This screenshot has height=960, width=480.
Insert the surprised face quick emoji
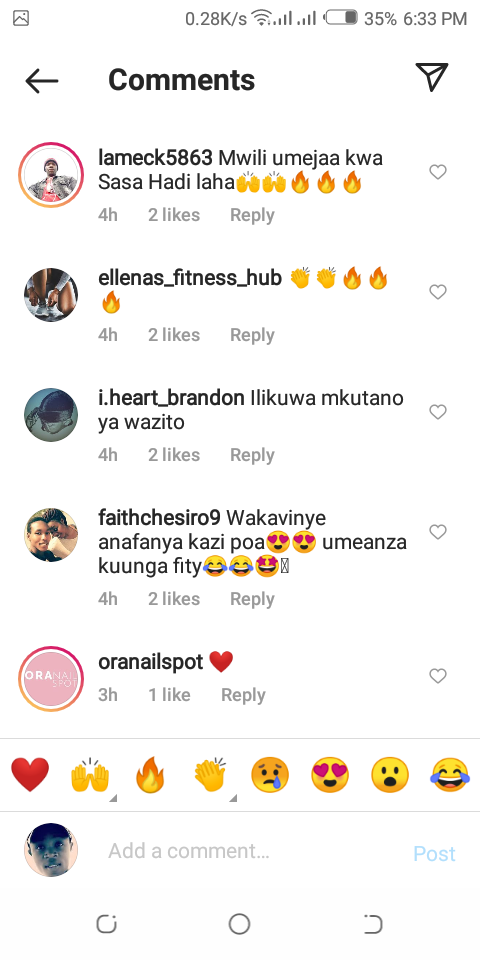pyautogui.click(x=390, y=774)
